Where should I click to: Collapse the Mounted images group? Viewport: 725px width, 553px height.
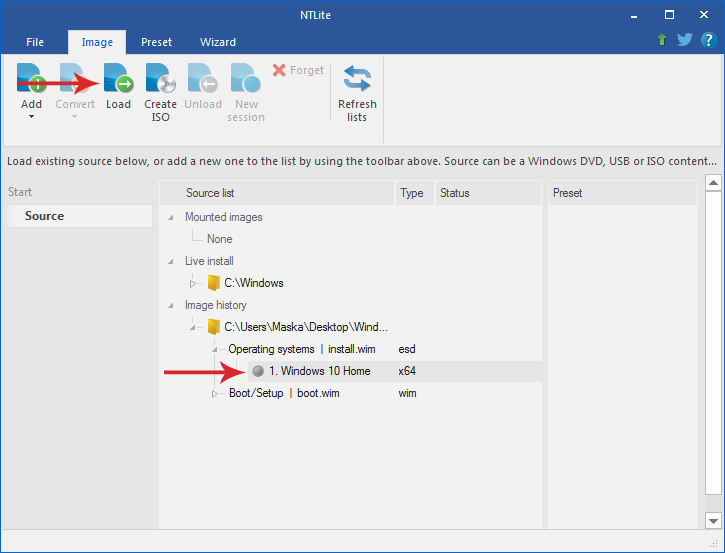(x=171, y=217)
